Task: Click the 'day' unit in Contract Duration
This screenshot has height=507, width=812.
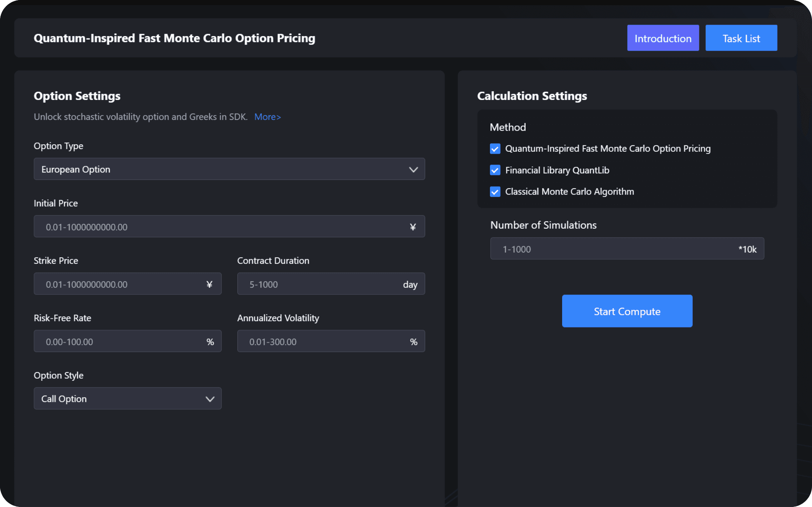Action: (410, 285)
